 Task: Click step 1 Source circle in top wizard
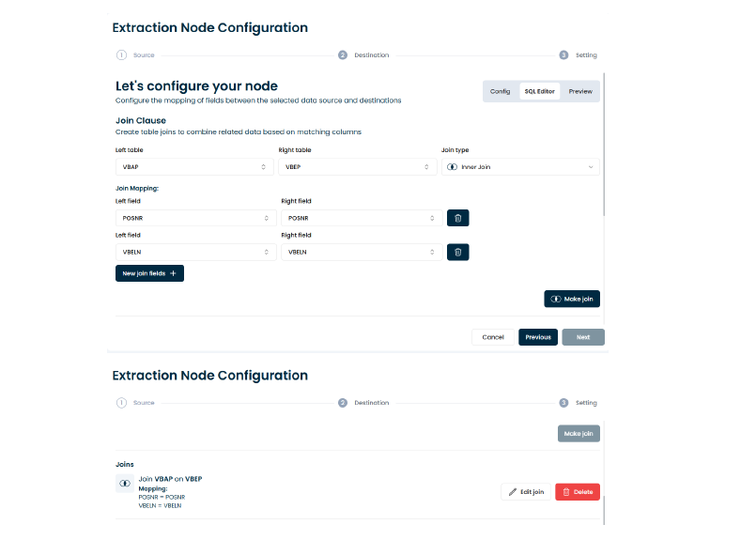[x=121, y=55]
